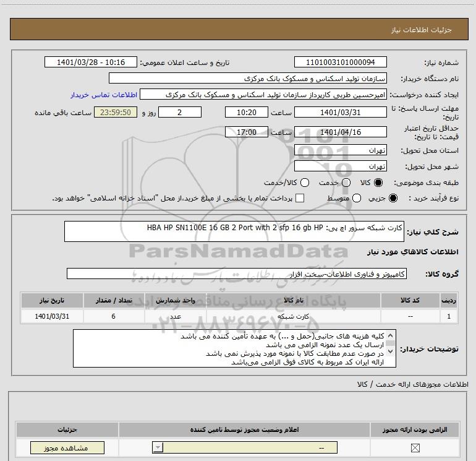The image size is (476, 461).
Task: Select the کالا/خدمت radio button
Action: click(305, 183)
